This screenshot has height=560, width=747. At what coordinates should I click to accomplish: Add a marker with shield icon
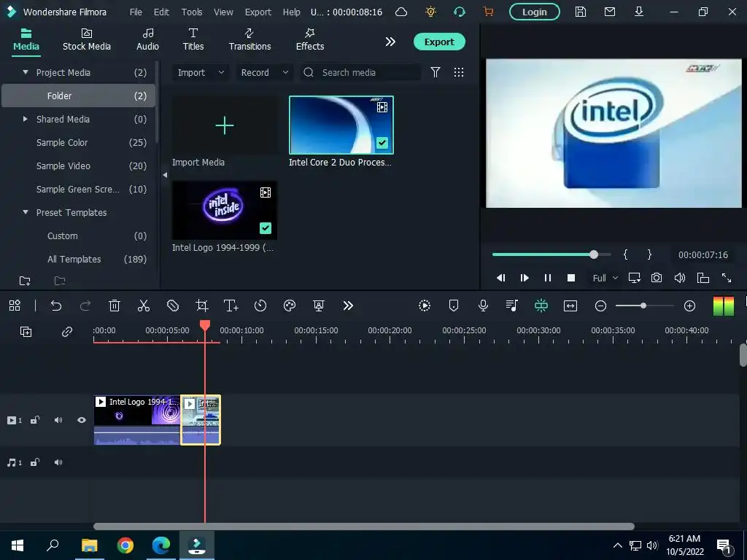[x=454, y=306]
